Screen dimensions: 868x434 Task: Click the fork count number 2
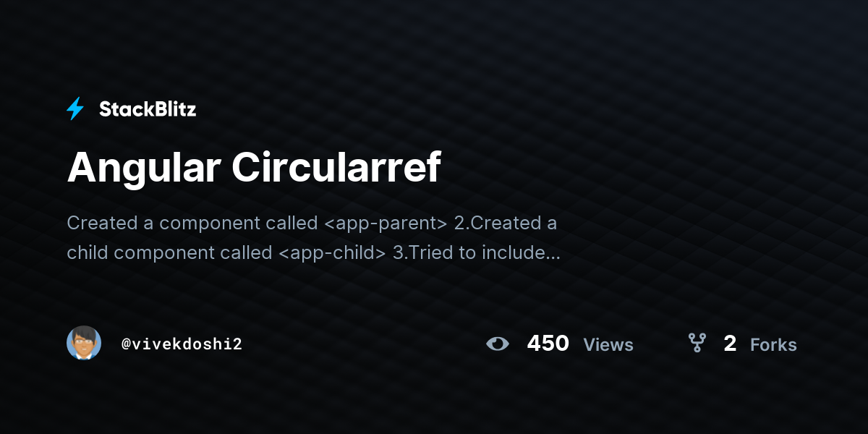(x=730, y=344)
